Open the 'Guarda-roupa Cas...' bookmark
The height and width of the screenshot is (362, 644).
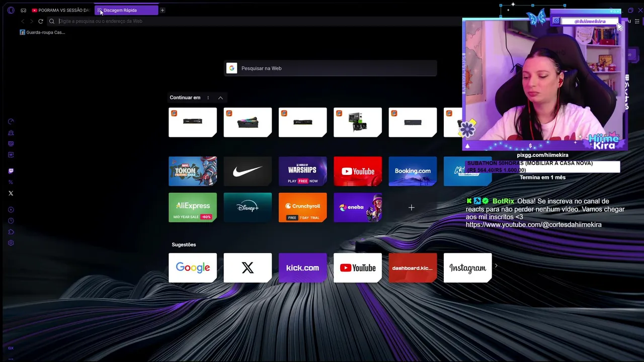[x=42, y=32]
